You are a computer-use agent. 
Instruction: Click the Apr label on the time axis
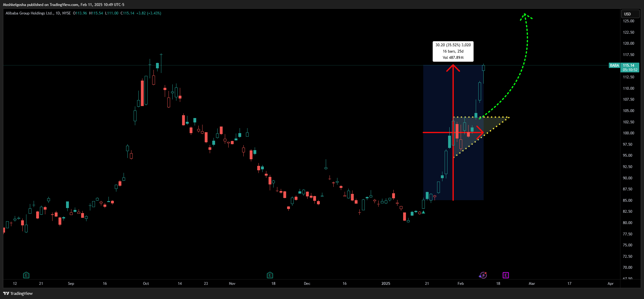[x=610, y=284]
